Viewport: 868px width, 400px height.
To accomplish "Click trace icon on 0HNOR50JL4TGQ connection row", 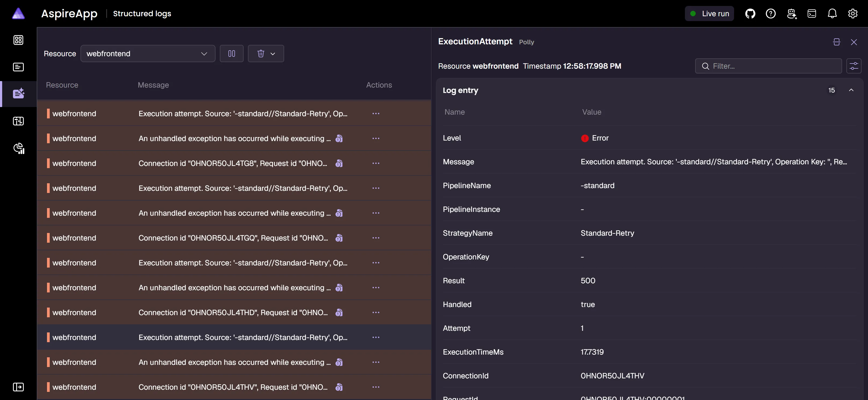I will point(339,238).
